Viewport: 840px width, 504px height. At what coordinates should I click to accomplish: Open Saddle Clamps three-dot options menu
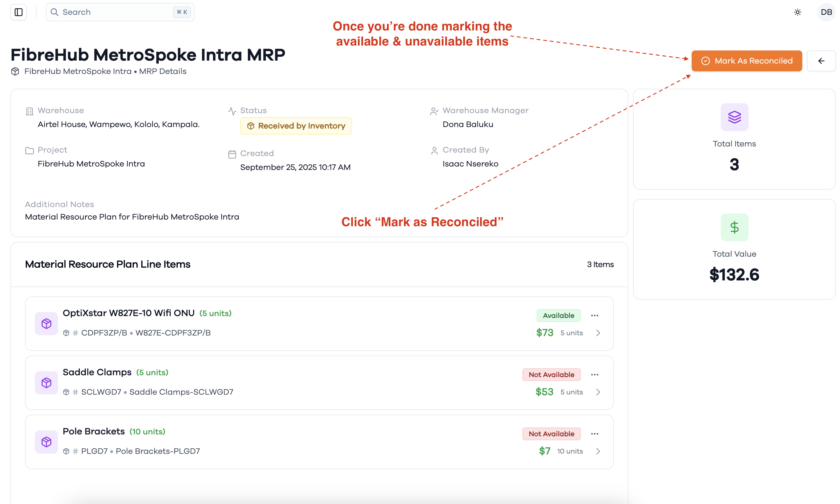point(594,375)
